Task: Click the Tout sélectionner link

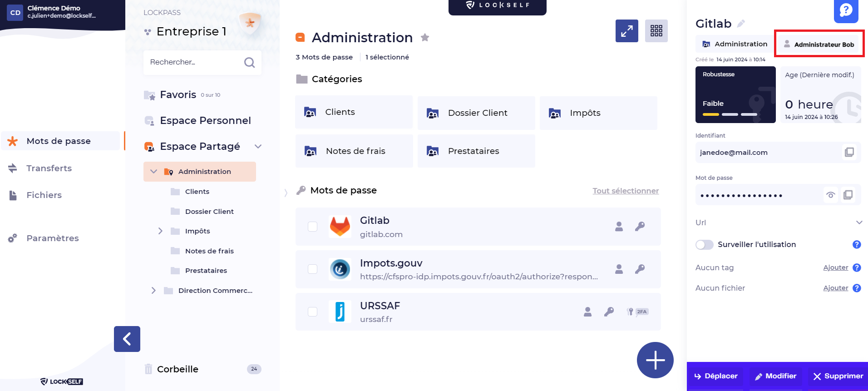Action: click(x=625, y=191)
